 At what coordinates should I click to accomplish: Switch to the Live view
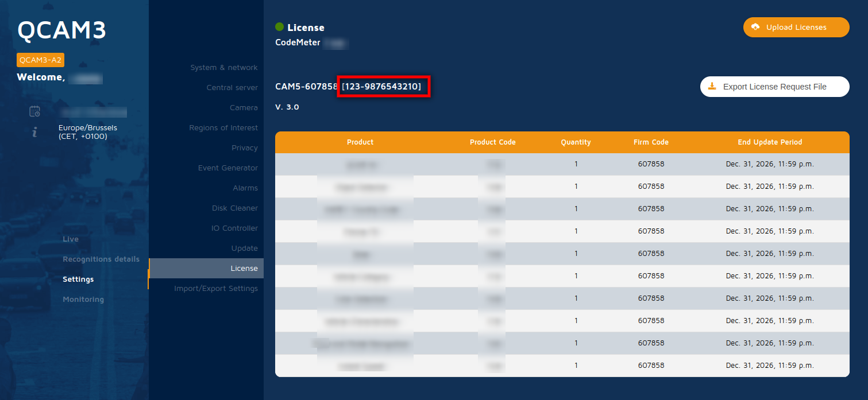click(71, 239)
